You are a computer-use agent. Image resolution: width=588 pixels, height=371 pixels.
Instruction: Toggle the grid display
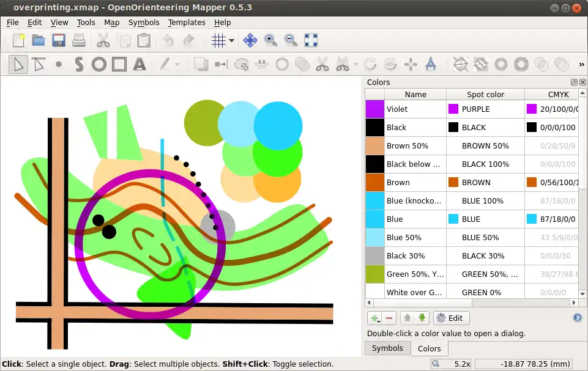(x=218, y=41)
